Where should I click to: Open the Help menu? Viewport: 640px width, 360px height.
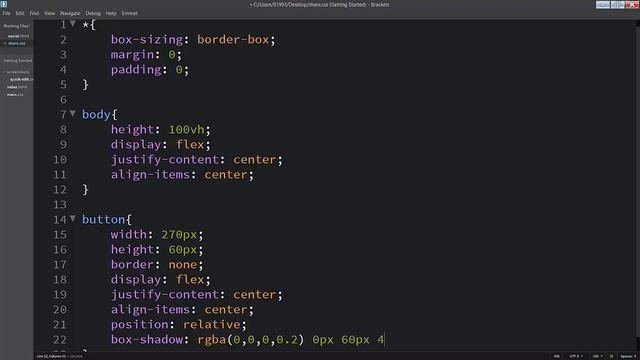point(111,13)
